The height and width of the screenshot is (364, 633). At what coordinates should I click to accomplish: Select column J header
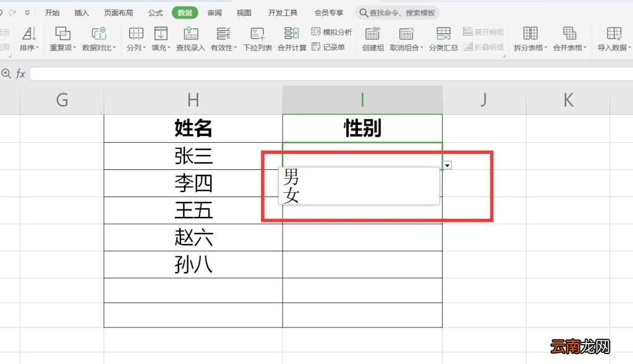(x=484, y=100)
